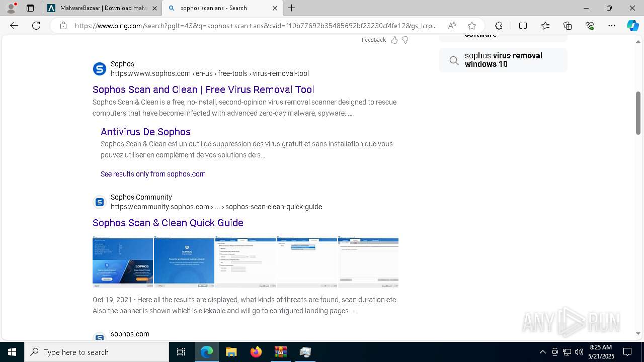The image size is (644, 362).
Task: Refresh the current page
Action: pos(36,26)
